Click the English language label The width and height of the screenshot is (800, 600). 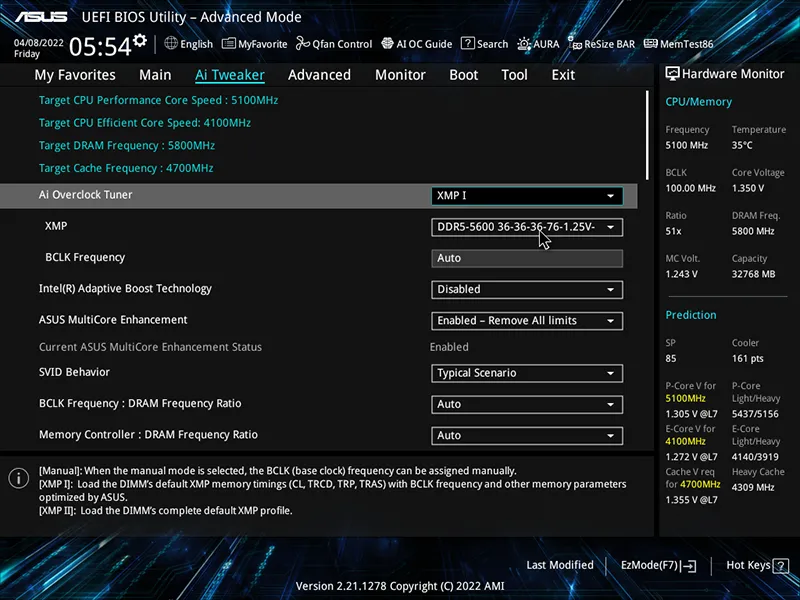[x=196, y=44]
